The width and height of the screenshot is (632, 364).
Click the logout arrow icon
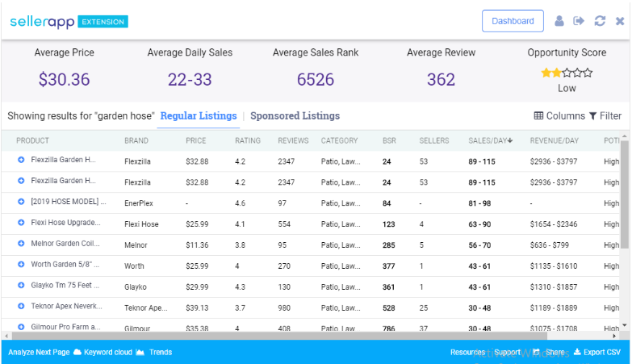coord(579,21)
